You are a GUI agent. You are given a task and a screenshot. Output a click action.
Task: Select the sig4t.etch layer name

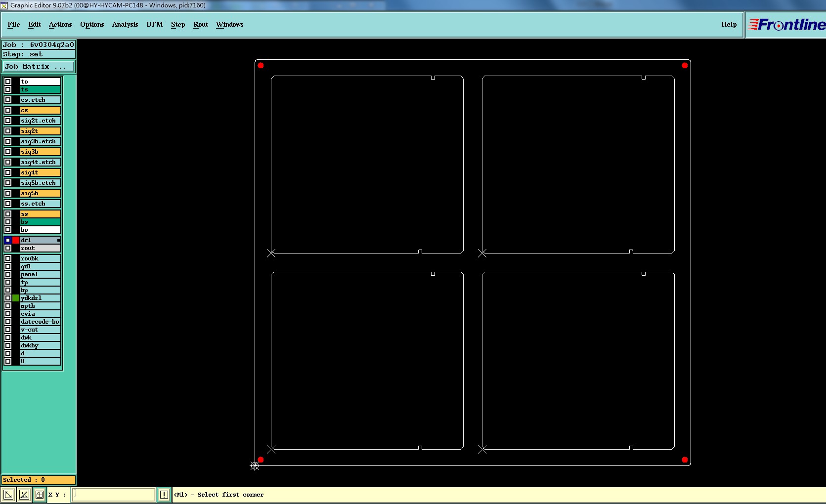pyautogui.click(x=41, y=162)
